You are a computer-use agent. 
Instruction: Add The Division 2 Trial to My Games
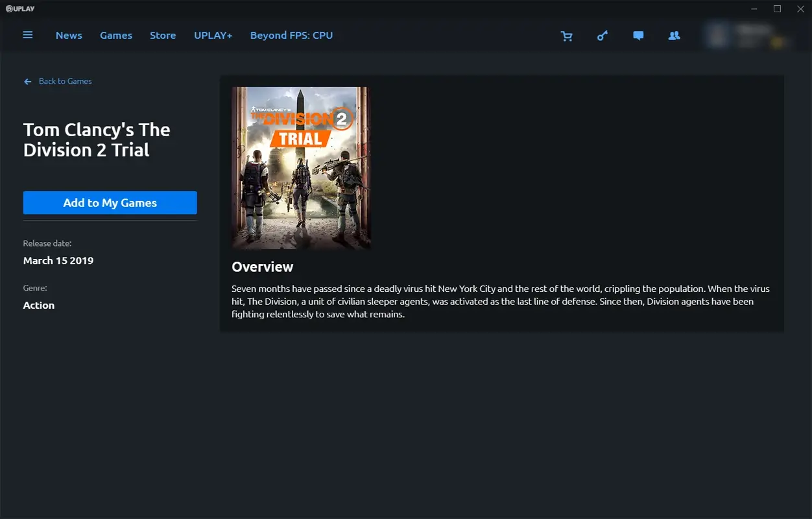pyautogui.click(x=110, y=202)
